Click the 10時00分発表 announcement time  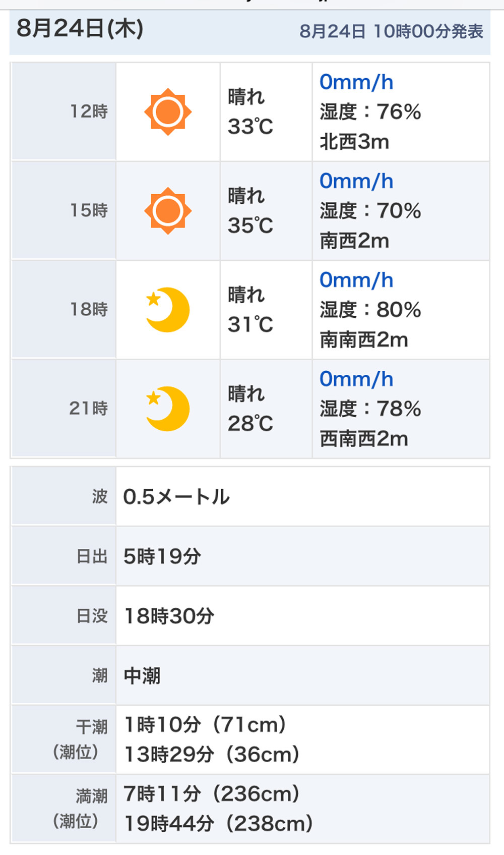click(x=428, y=31)
